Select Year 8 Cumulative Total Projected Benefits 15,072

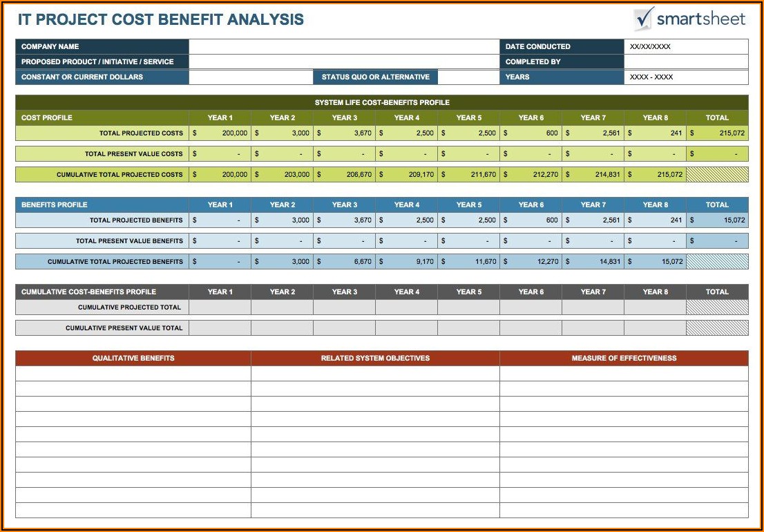click(655, 262)
